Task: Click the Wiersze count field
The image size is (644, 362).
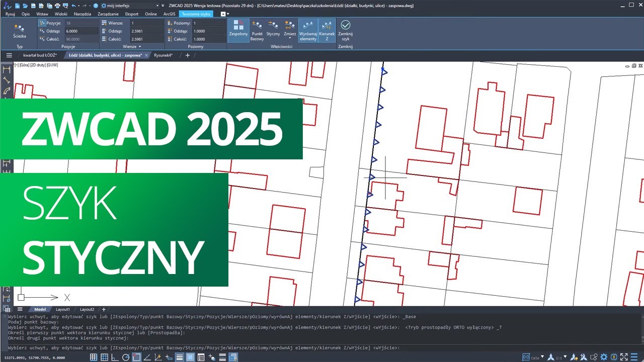Action: click(146, 23)
